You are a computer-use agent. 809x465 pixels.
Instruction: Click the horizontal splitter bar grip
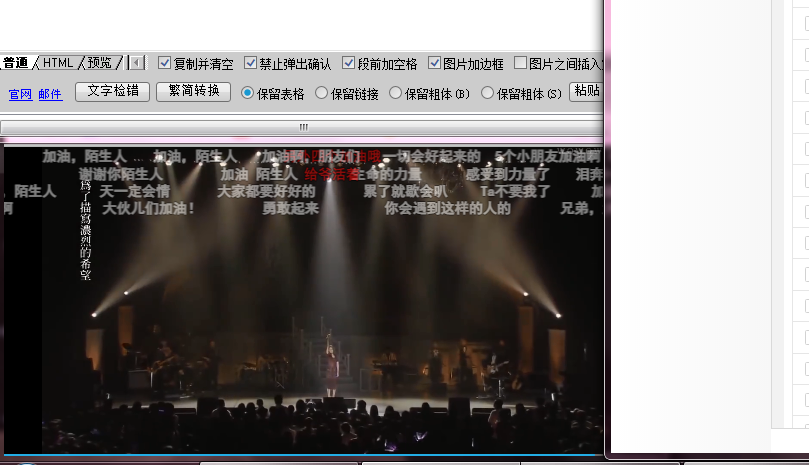(303, 127)
